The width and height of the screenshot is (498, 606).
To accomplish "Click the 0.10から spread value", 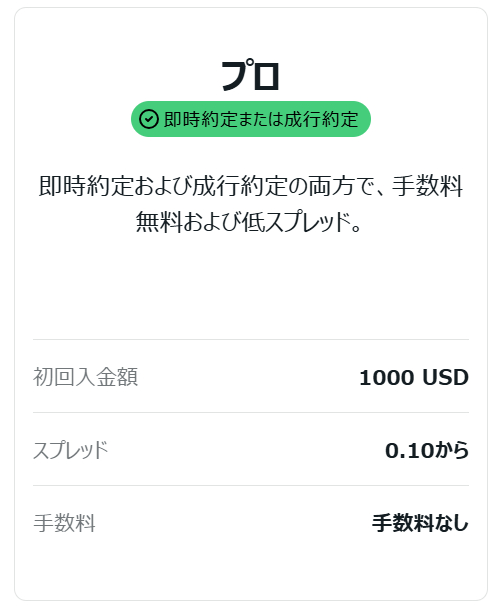I will 427,450.
